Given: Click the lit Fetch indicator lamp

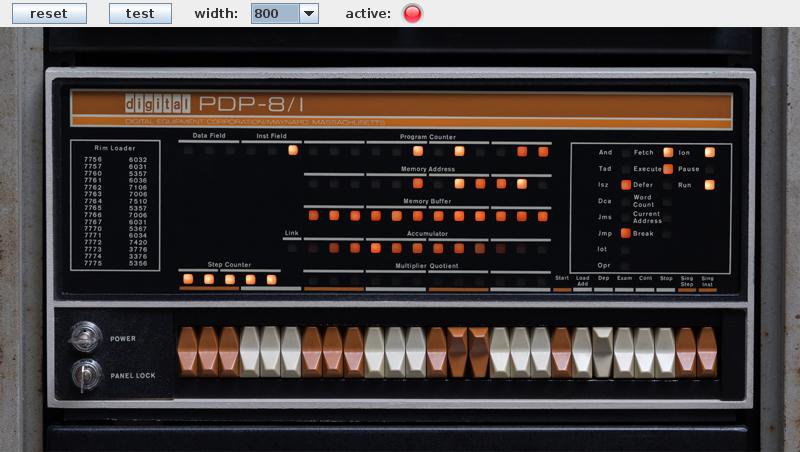Looking at the screenshot, I should [668, 152].
